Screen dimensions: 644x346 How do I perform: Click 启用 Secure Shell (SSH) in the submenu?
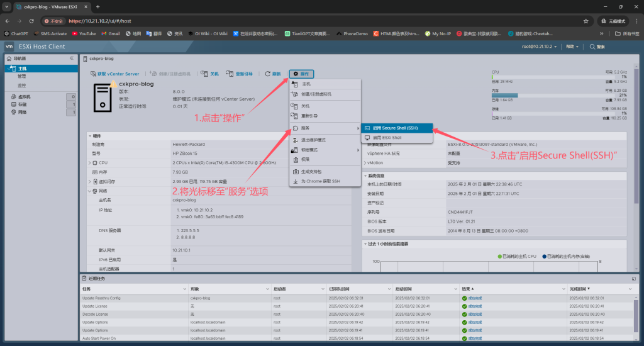click(x=397, y=128)
